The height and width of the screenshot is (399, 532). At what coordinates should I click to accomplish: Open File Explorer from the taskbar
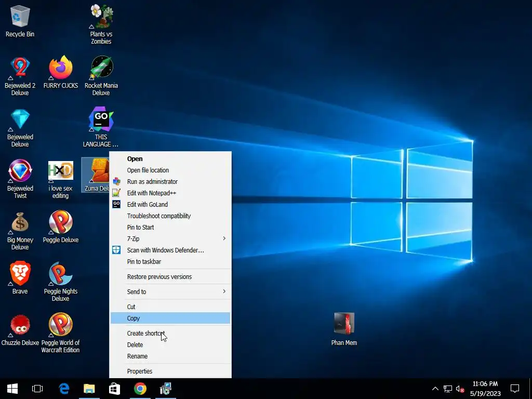(x=89, y=389)
